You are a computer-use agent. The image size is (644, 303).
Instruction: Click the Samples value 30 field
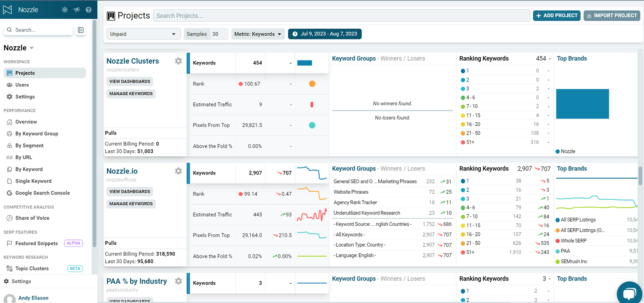(x=219, y=34)
